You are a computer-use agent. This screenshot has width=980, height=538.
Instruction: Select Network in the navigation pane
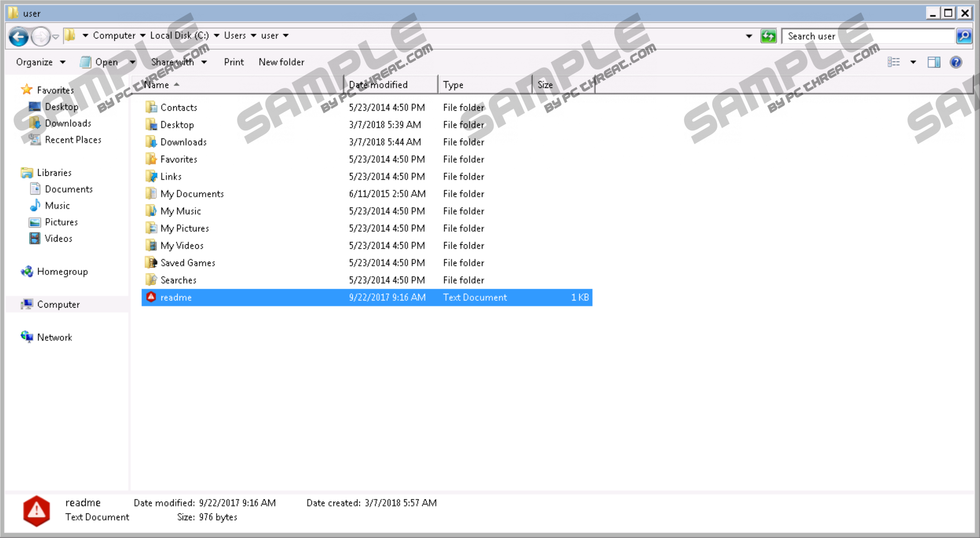pyautogui.click(x=54, y=338)
